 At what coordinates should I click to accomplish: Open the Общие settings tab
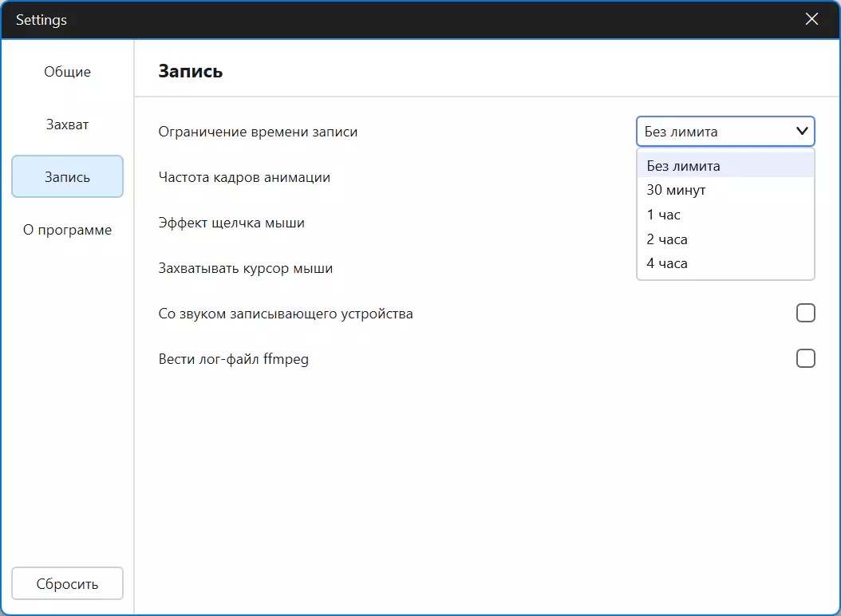pos(67,71)
